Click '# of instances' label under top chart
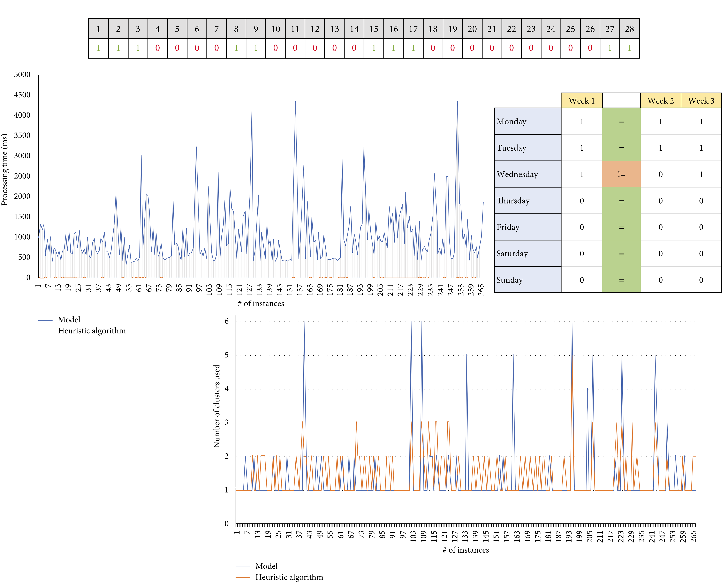The width and height of the screenshot is (728, 582). click(261, 303)
